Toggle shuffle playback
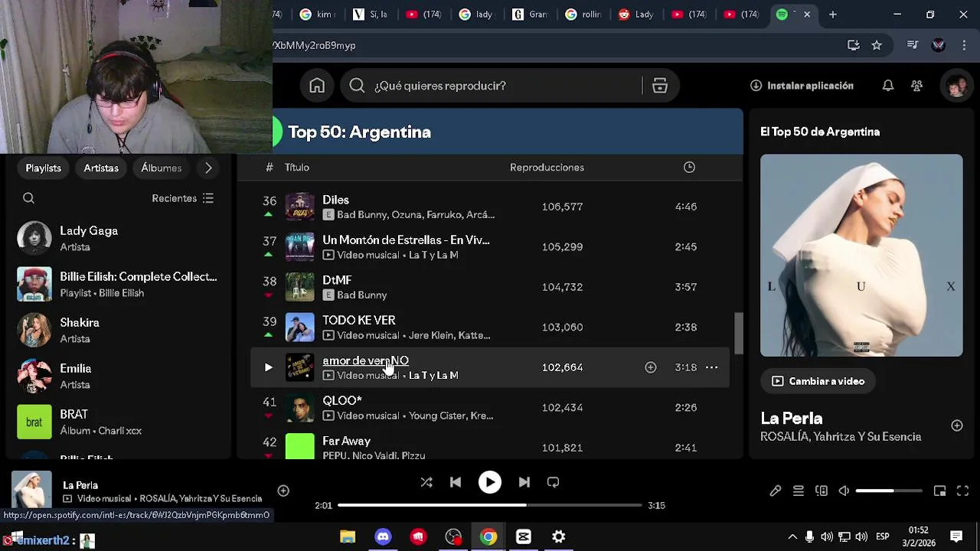The width and height of the screenshot is (980, 551). point(426,482)
